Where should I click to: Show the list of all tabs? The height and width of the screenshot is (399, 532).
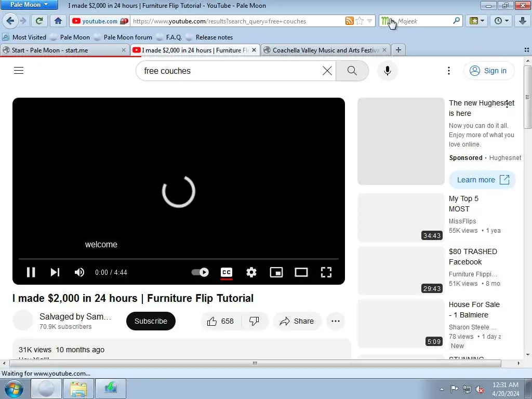pos(527,50)
